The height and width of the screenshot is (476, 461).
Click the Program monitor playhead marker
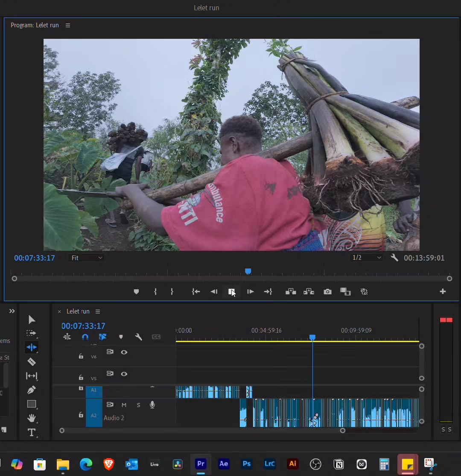pyautogui.click(x=248, y=271)
